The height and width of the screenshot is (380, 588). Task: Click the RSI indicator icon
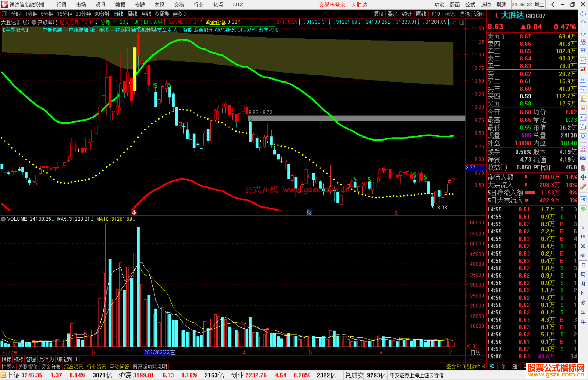583,158
